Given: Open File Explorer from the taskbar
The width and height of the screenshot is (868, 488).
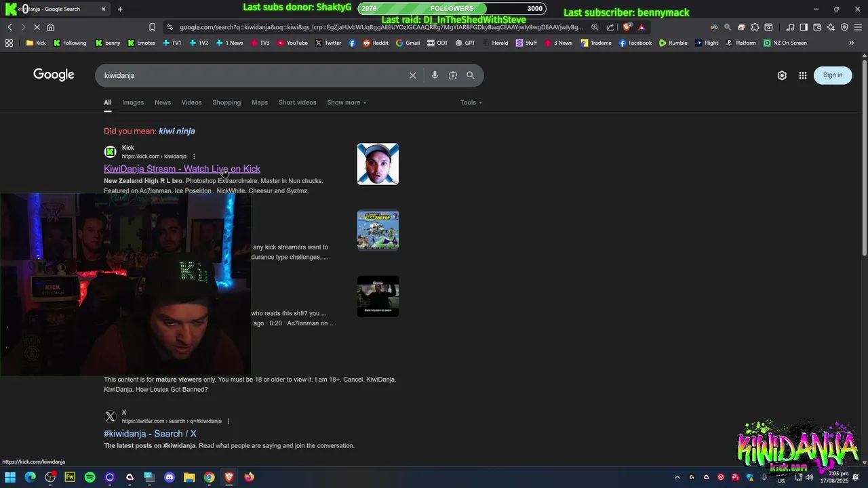Looking at the screenshot, I should [189, 477].
